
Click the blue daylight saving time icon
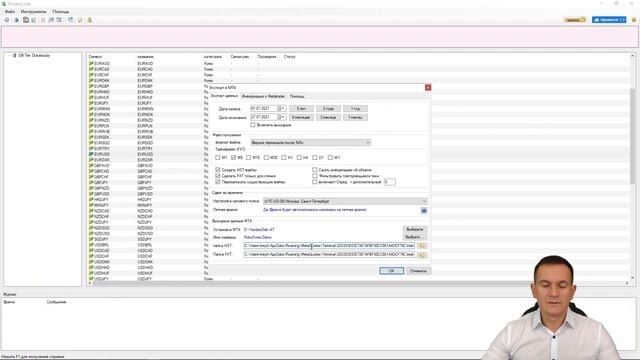pos(424,211)
